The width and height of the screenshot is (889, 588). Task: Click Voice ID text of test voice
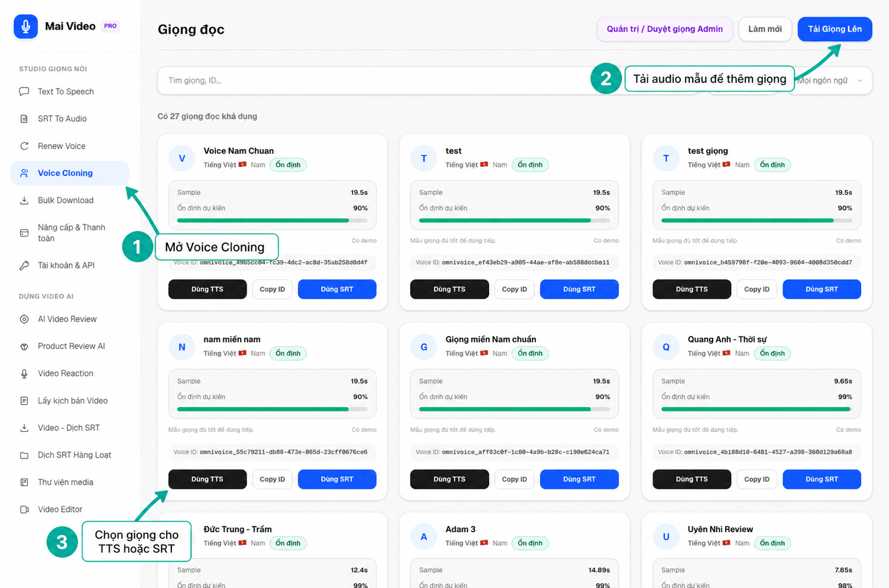[x=512, y=262]
